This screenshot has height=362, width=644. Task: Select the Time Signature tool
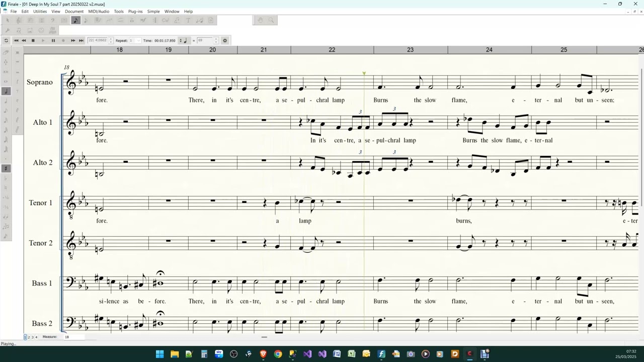click(41, 20)
